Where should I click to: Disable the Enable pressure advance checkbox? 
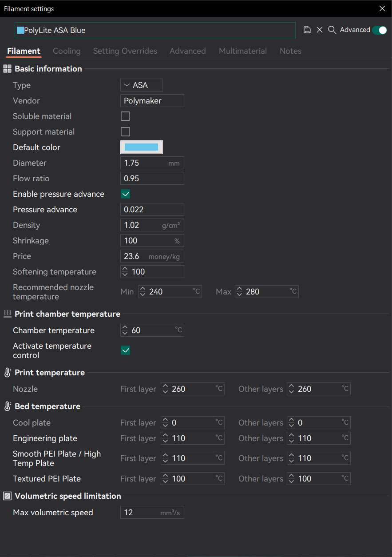(x=126, y=194)
